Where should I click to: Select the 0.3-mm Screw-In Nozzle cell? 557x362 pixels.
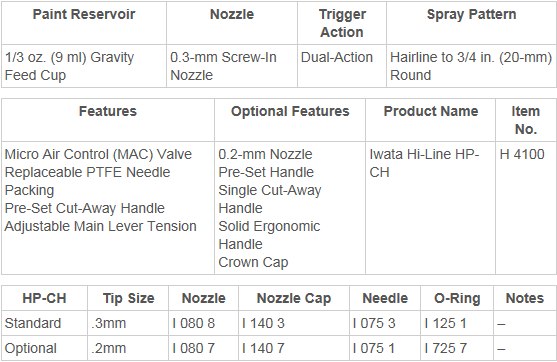232,66
